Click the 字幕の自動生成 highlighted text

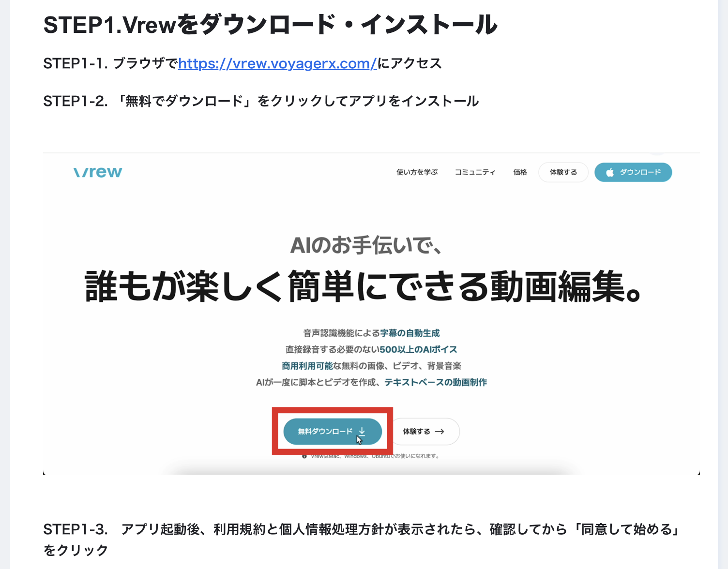point(409,333)
